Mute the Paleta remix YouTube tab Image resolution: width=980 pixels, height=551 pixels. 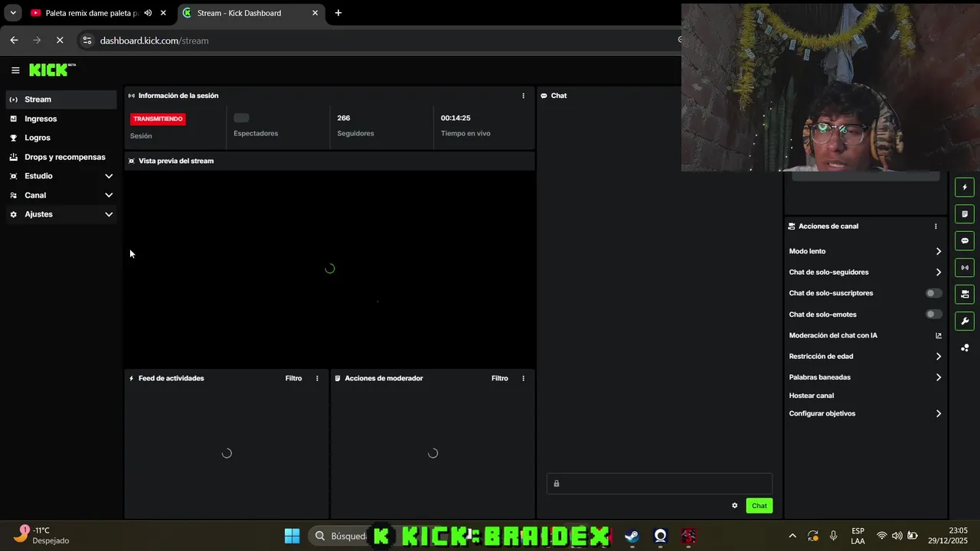click(148, 13)
